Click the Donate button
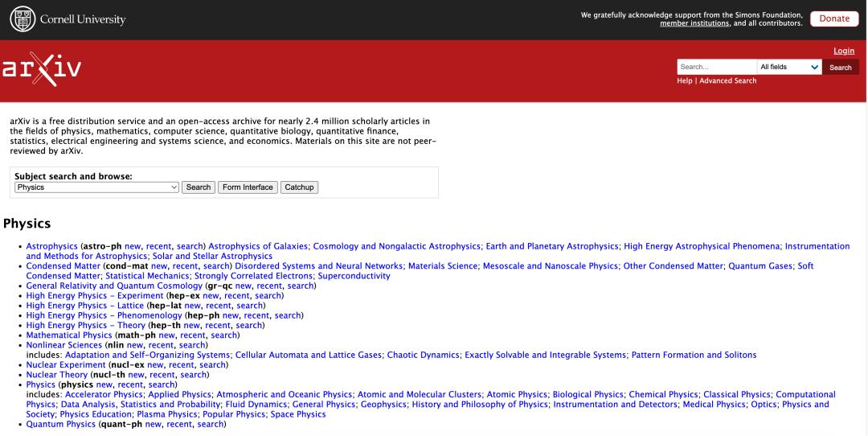The image size is (868, 436). click(834, 19)
